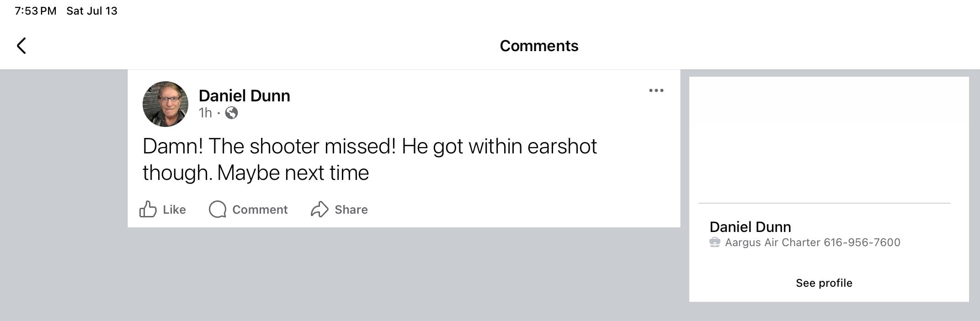Click the globe public audience icon
980x321 pixels.
(231, 113)
